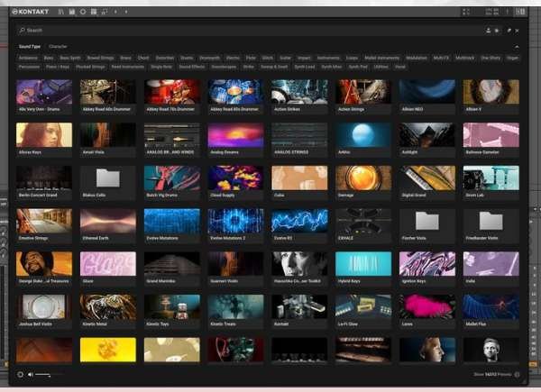
Task: Open the Damage library with orange orb
Action: [x=363, y=182]
